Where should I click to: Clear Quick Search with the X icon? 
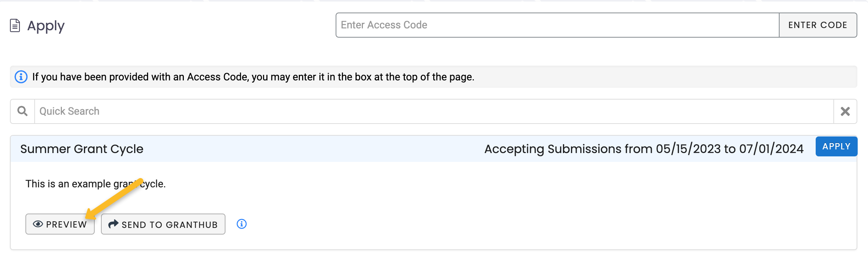click(845, 111)
